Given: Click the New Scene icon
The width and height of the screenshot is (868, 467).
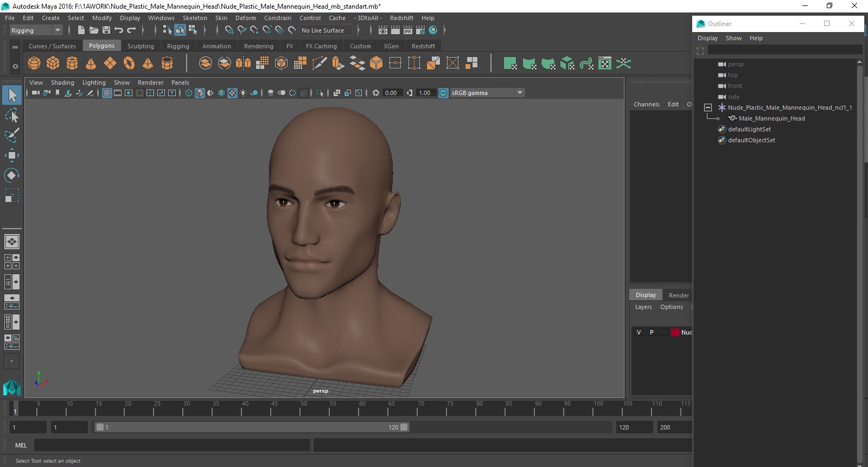Looking at the screenshot, I should tap(81, 30).
